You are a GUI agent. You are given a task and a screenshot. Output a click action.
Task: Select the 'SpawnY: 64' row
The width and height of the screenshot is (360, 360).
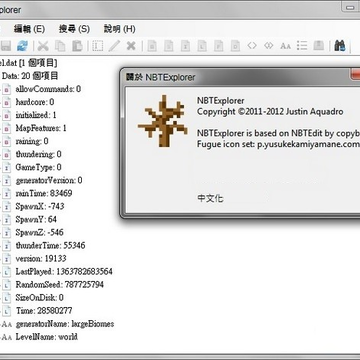click(36, 220)
